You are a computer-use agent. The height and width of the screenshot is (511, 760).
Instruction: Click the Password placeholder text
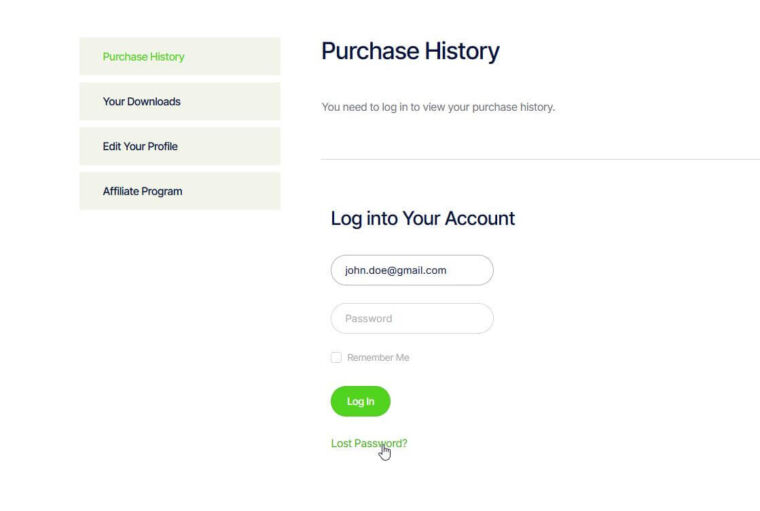pyautogui.click(x=368, y=319)
